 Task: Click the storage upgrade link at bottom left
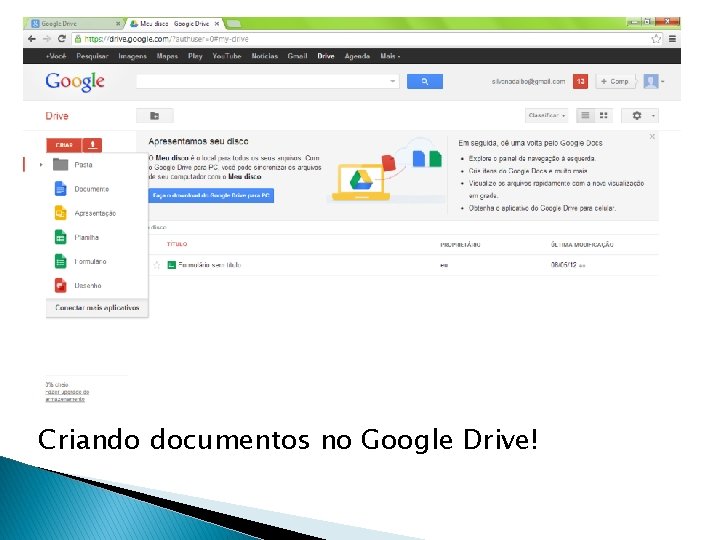point(67,395)
